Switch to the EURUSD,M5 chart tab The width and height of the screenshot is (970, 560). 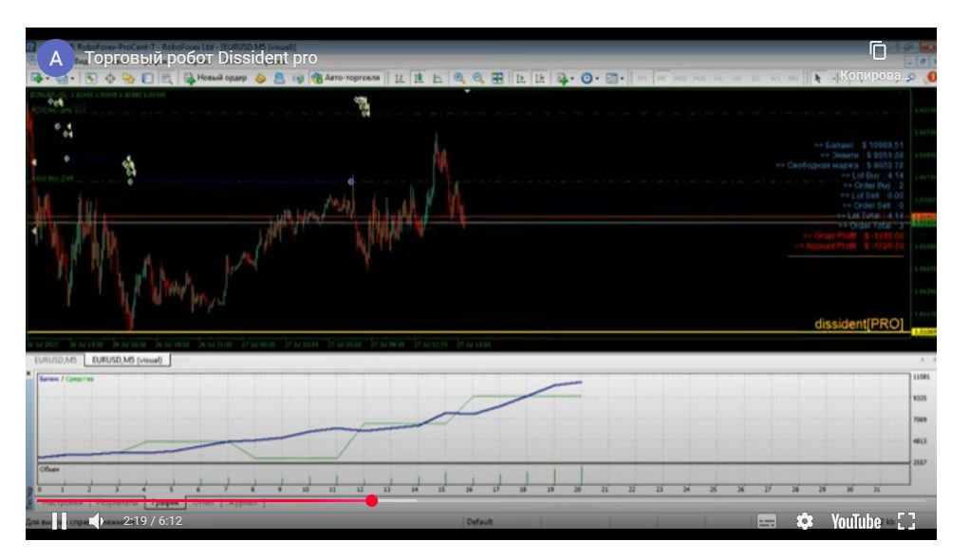click(x=56, y=360)
